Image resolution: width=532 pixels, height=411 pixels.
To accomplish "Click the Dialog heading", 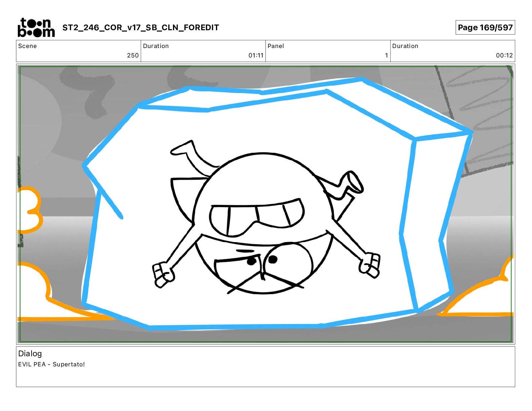I will click(x=30, y=354).
